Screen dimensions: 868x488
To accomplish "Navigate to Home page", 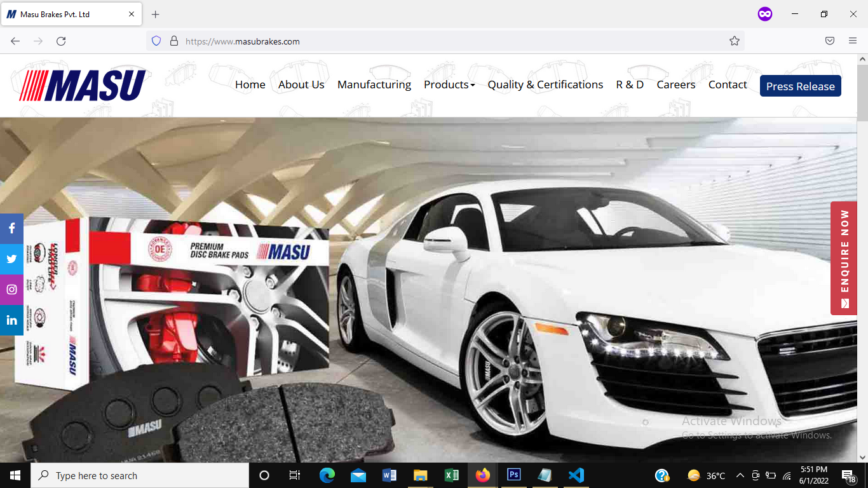I will click(250, 85).
